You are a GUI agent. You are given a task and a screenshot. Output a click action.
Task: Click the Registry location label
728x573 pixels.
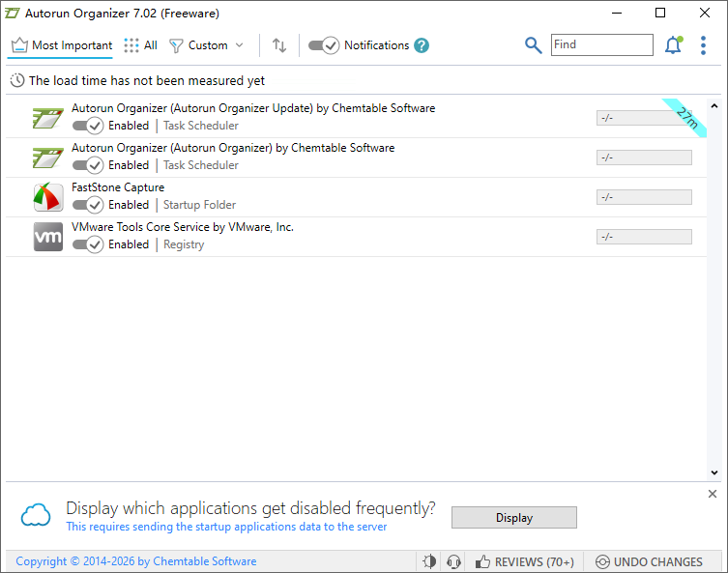[x=184, y=244]
